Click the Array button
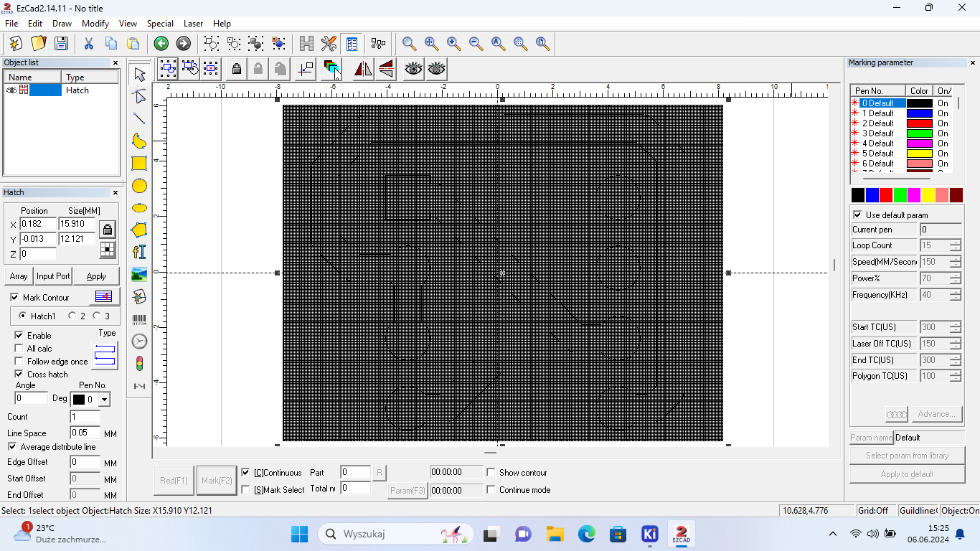Image resolution: width=980 pixels, height=551 pixels. tap(19, 276)
